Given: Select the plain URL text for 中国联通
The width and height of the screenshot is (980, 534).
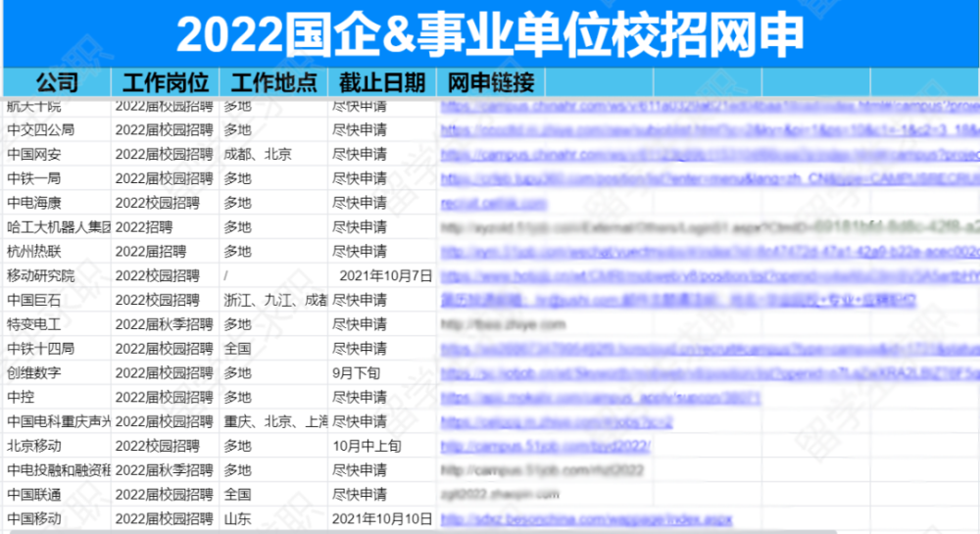Looking at the screenshot, I should (500, 495).
